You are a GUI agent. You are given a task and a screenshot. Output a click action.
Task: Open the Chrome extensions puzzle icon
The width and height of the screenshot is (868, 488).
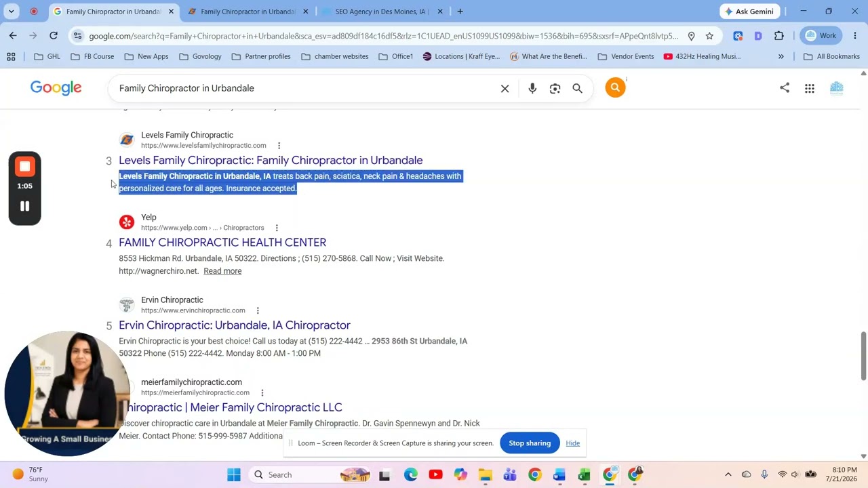point(778,36)
